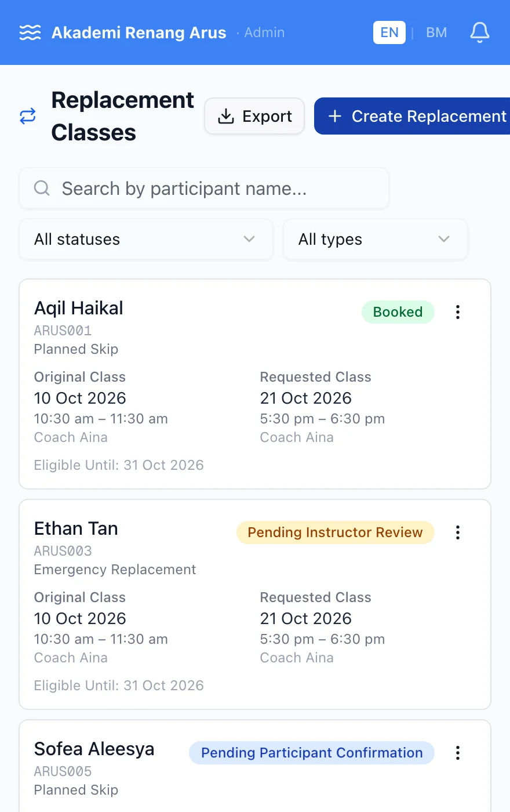Image resolution: width=510 pixels, height=812 pixels.
Task: Click the wave logo icon in header
Action: (x=30, y=32)
